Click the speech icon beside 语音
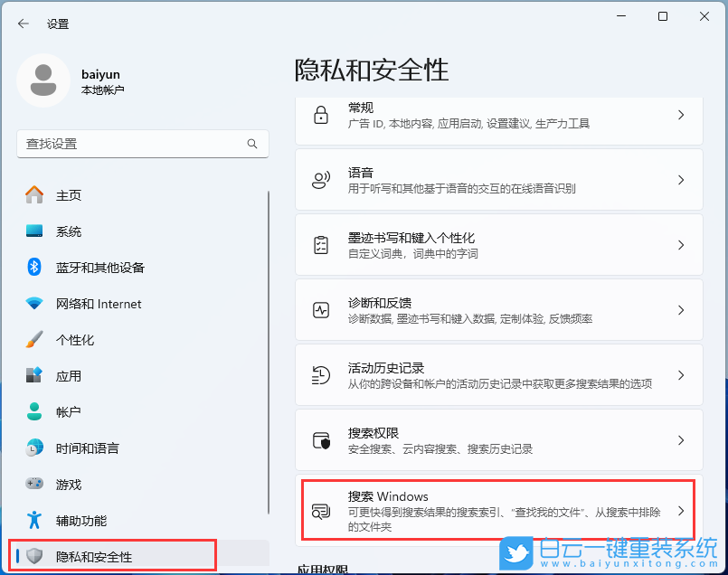728x575 pixels. coord(320,179)
